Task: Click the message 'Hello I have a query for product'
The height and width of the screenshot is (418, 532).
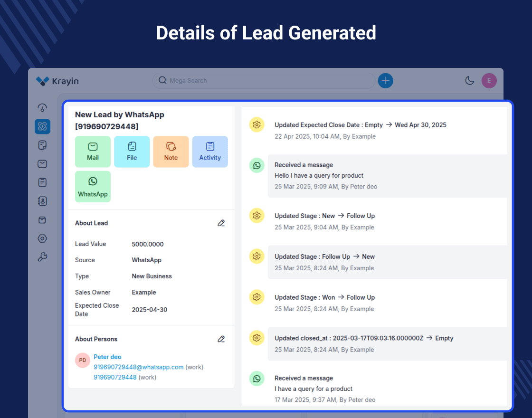Action: tap(319, 175)
